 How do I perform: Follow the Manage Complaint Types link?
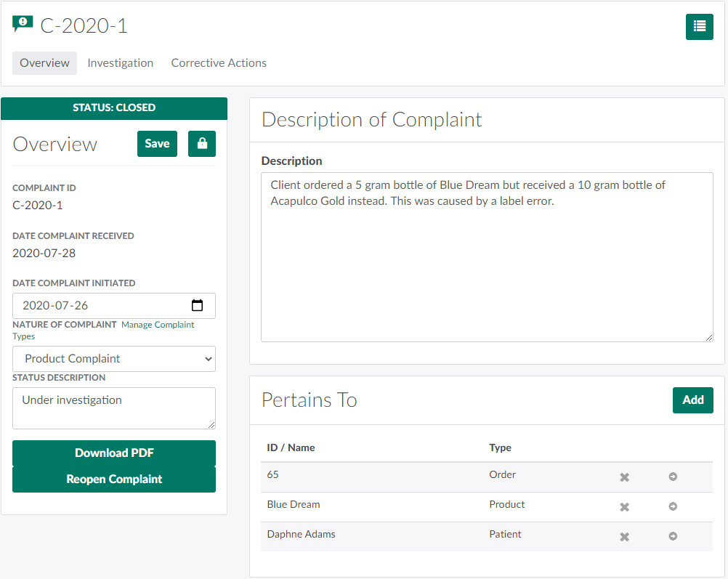click(158, 325)
